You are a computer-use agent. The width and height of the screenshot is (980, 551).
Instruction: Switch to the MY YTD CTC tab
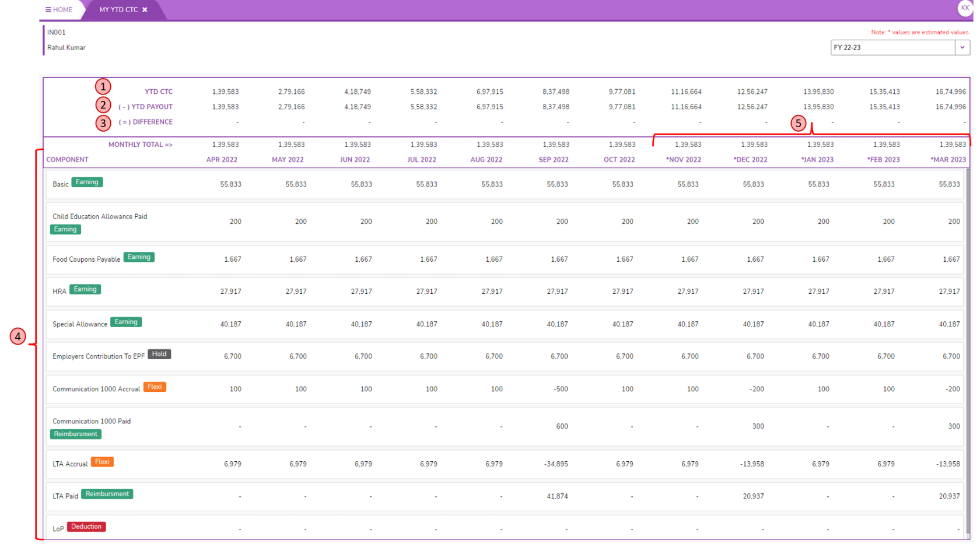click(118, 10)
